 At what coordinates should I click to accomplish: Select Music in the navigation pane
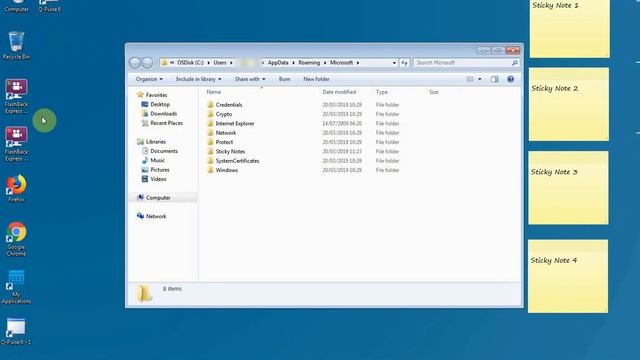(158, 160)
